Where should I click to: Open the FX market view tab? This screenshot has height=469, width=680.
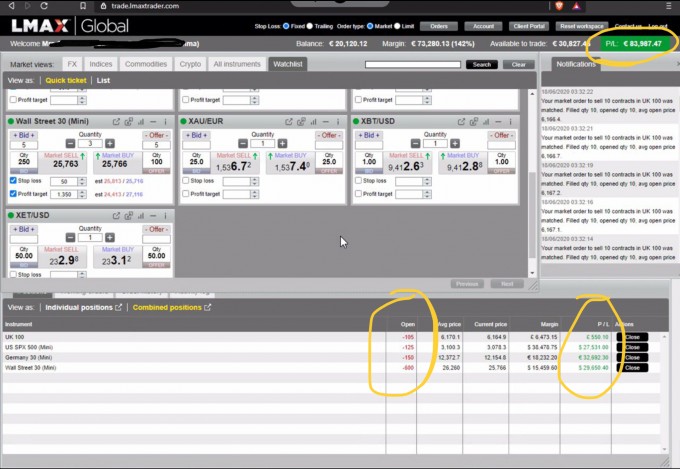point(72,64)
